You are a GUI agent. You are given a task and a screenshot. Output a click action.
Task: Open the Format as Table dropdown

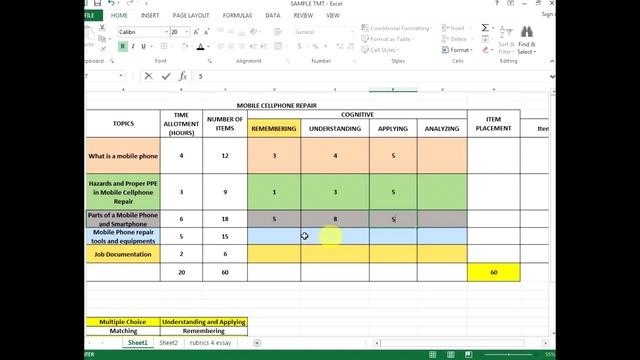[x=388, y=39]
